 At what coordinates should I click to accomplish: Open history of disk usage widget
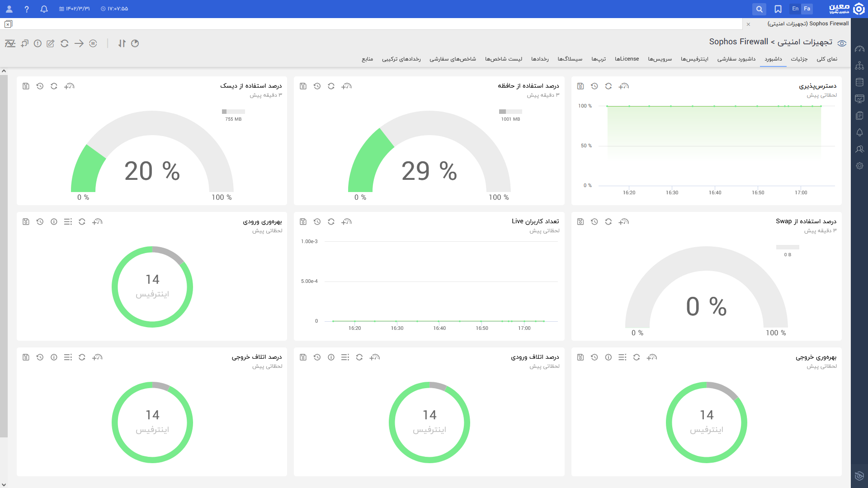(x=40, y=86)
